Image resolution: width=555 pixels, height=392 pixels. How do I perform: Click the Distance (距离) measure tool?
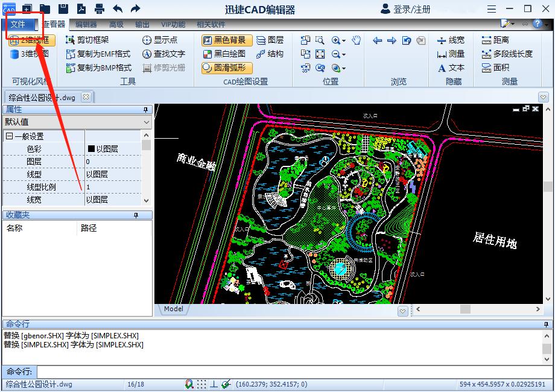click(495, 40)
